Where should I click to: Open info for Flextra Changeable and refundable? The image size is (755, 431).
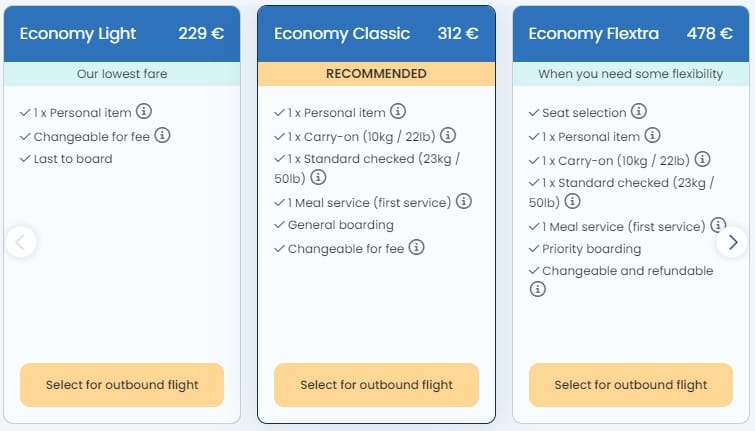tap(537, 289)
